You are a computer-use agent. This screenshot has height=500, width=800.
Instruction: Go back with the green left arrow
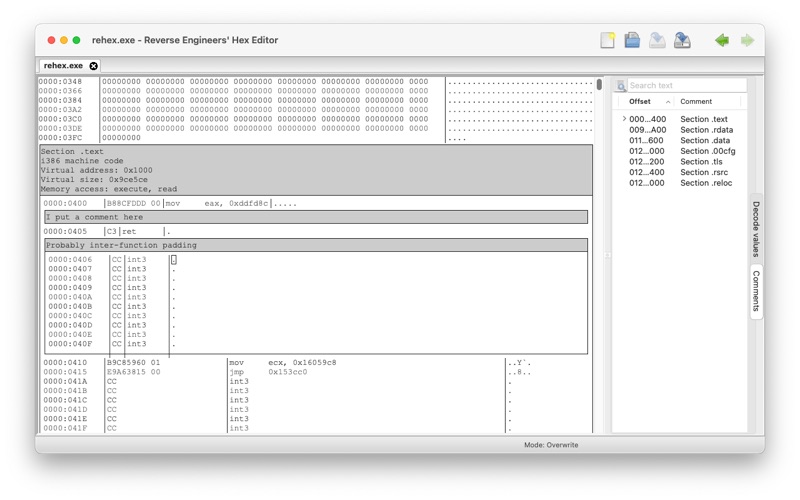pyautogui.click(x=722, y=40)
